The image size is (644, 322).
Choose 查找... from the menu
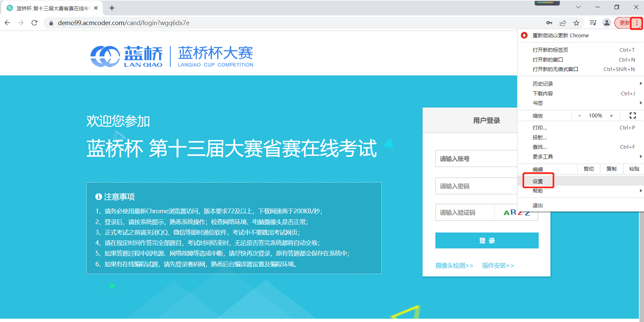[581, 147]
